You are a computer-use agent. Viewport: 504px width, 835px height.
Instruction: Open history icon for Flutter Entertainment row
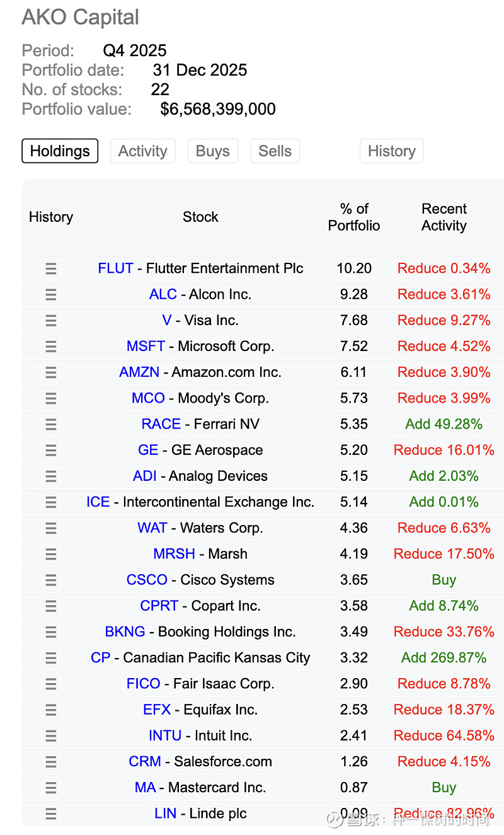click(x=51, y=269)
